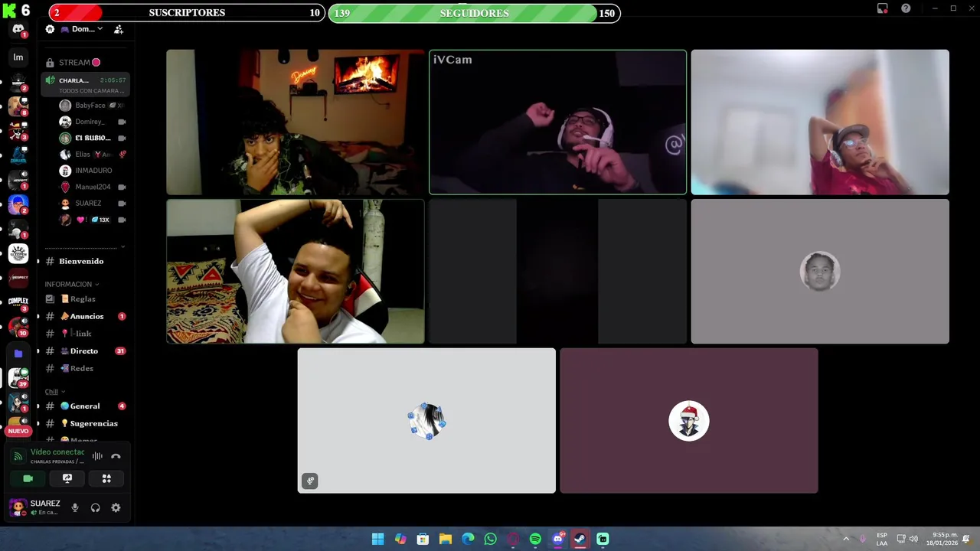This screenshot has height=551, width=980.
Task: Open Microsoft Edge from the taskbar
Action: [x=468, y=539]
